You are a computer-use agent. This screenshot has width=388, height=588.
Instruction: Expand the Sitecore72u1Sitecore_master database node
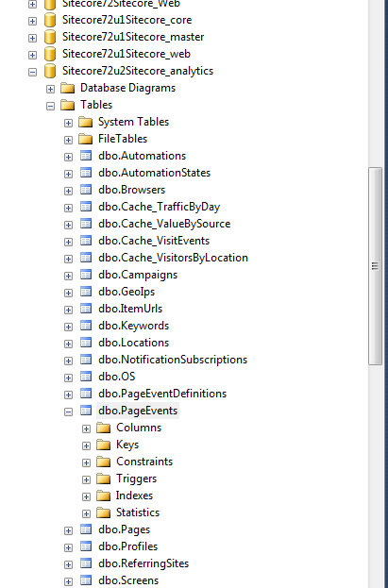tap(33, 38)
